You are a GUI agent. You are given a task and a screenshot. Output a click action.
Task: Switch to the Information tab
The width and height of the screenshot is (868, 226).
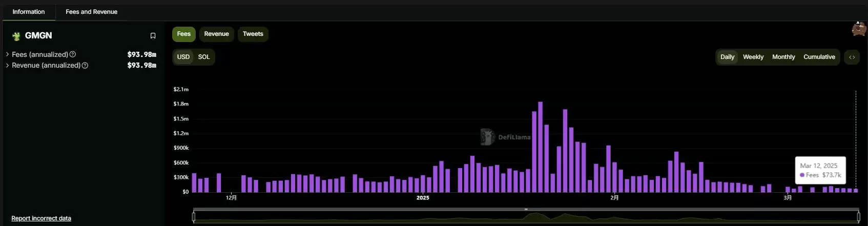29,12
